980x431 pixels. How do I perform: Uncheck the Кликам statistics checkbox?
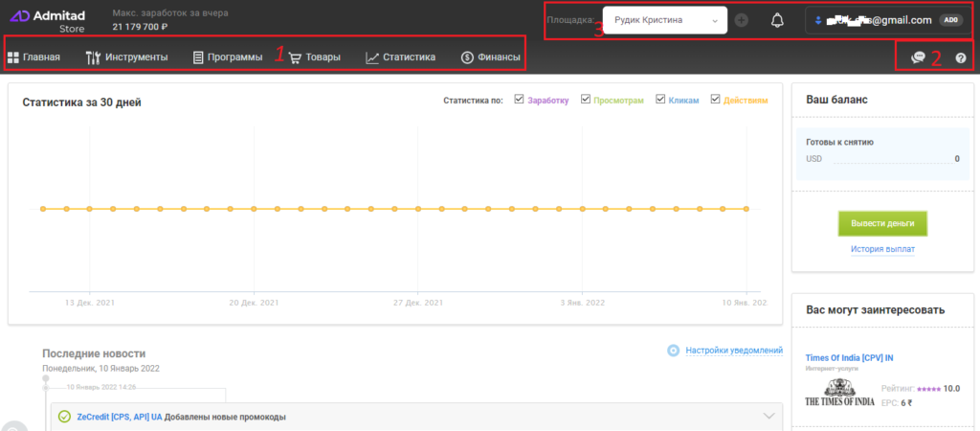coord(660,100)
